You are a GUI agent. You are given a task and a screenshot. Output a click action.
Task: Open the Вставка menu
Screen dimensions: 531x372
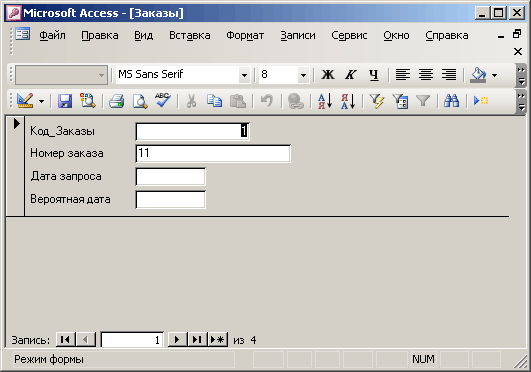click(x=190, y=35)
